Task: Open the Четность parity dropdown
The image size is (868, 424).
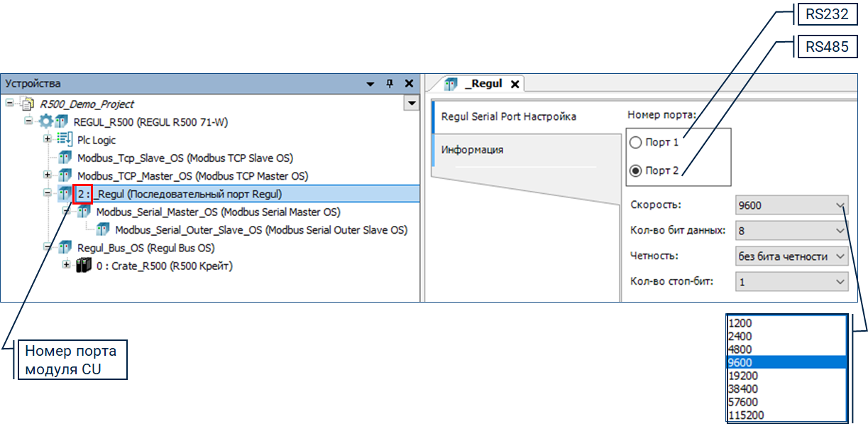Action: tap(791, 256)
